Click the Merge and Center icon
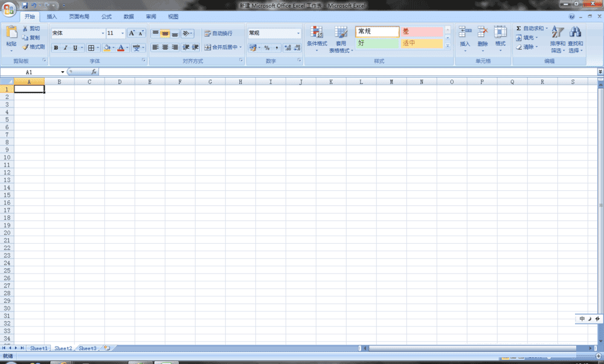 207,47
